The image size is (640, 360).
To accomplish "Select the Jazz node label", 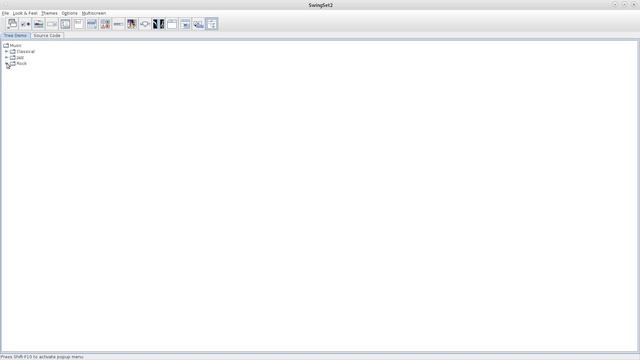I will coord(20,58).
